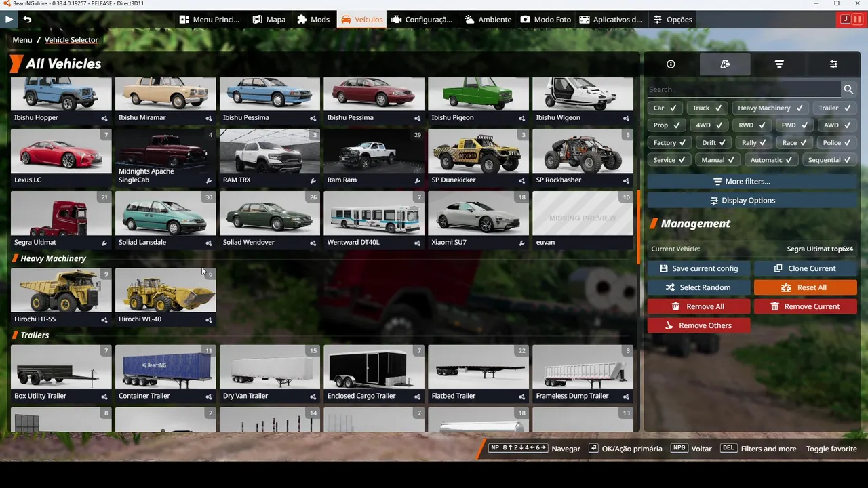This screenshot has width=868, height=488.
Task: Click Remove Others button
Action: (x=698, y=325)
